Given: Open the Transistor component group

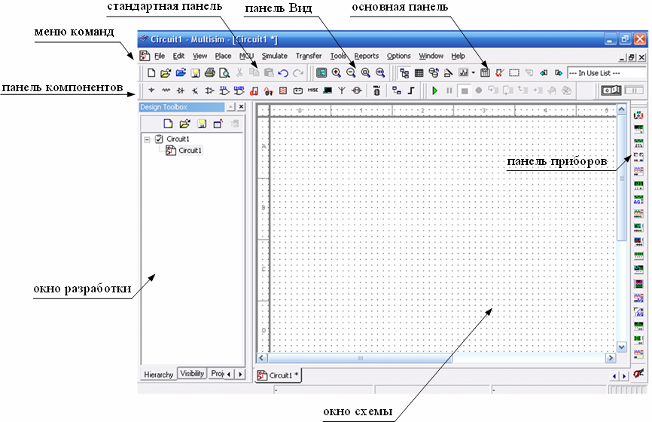Looking at the screenshot, I should pos(195,90).
